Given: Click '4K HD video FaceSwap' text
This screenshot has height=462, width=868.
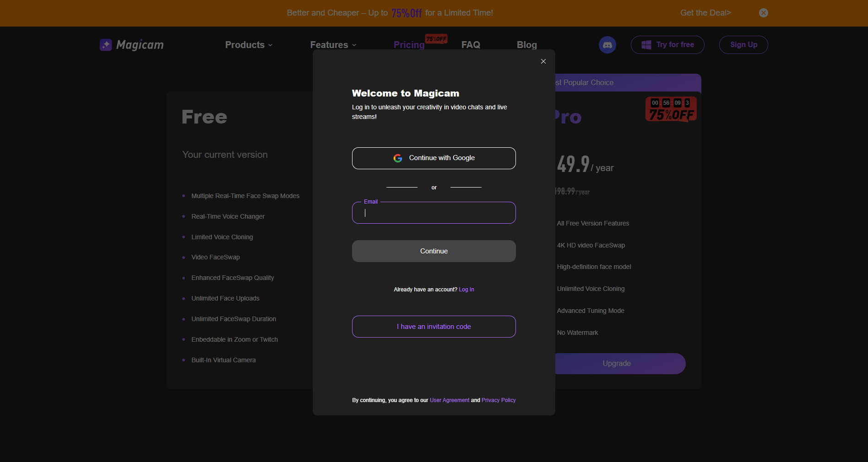Looking at the screenshot, I should tap(591, 245).
